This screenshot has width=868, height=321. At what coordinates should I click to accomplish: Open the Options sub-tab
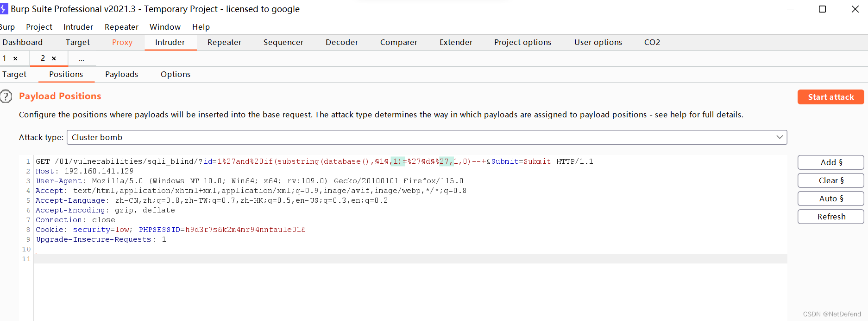pos(176,74)
